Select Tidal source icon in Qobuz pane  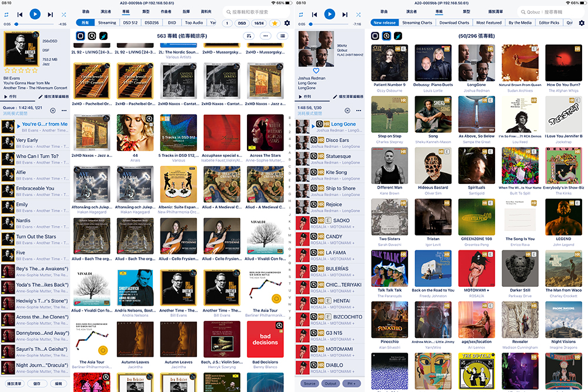click(398, 36)
